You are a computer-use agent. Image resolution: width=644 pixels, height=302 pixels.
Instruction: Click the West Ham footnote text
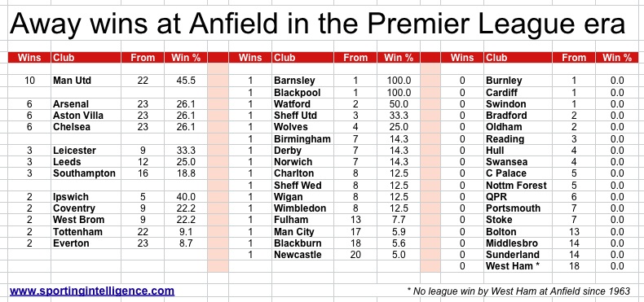click(518, 291)
